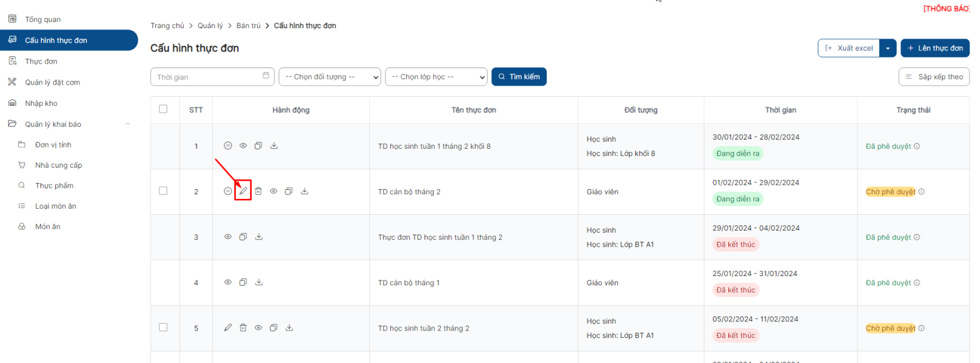980x363 pixels.
Task: Click the edit pencil icon in row 5
Action: [x=228, y=327]
